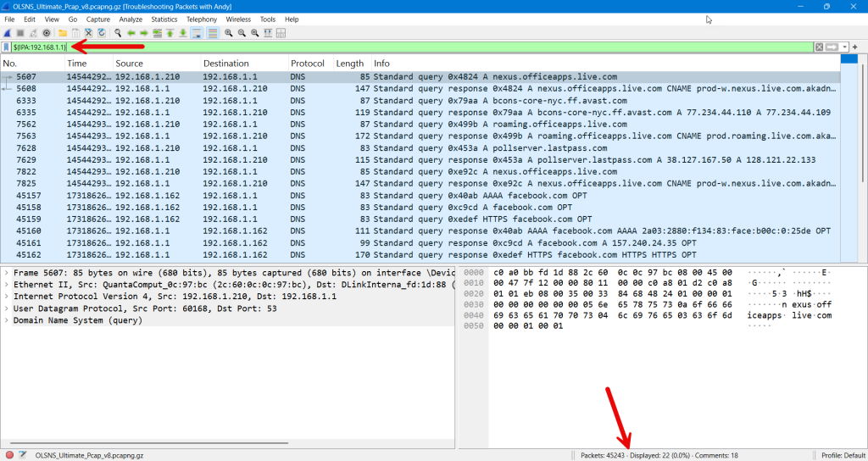The width and height of the screenshot is (868, 461).
Task: Go to the first packet
Action: point(170,33)
